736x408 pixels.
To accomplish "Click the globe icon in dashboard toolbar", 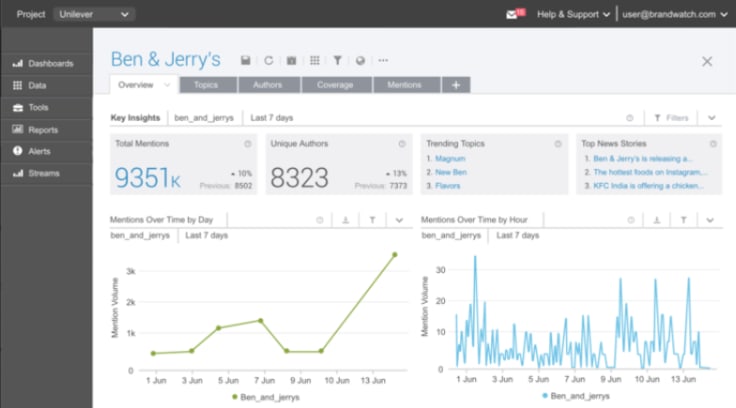I will tap(360, 60).
